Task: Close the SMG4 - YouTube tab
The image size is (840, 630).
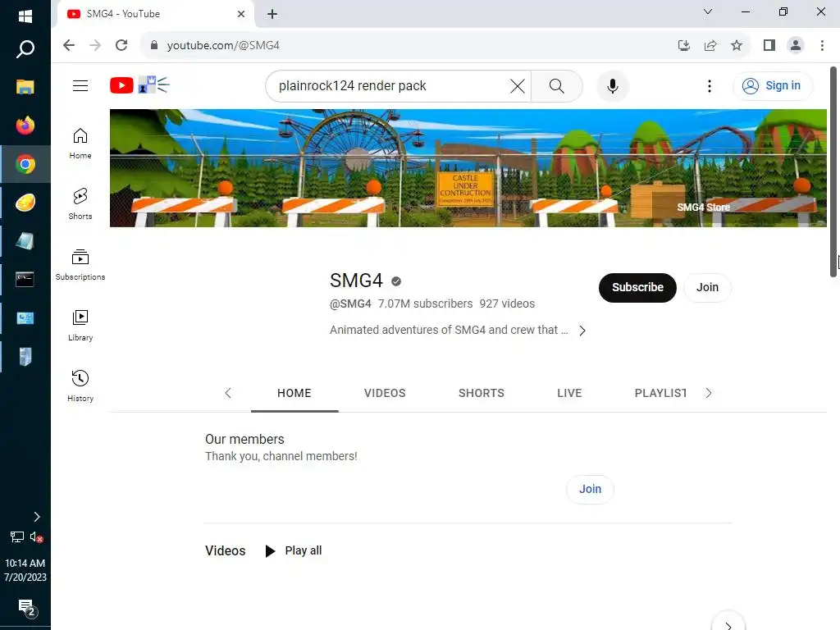Action: coord(241,14)
